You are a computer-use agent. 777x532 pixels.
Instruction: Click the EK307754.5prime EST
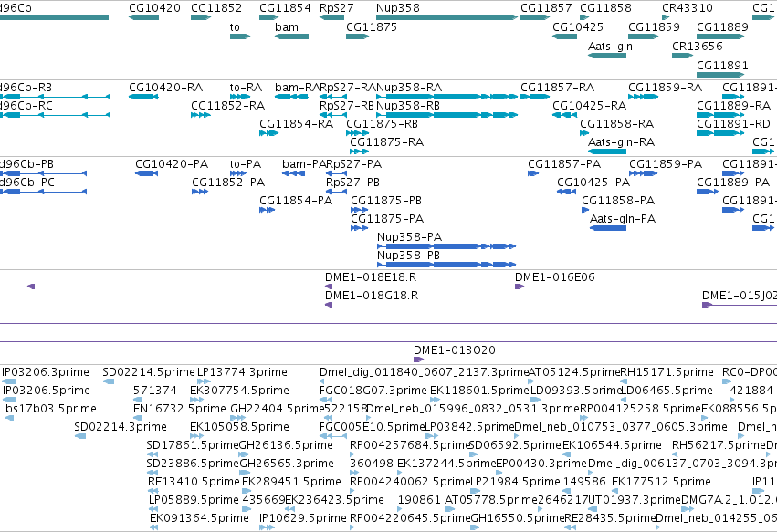pyautogui.click(x=196, y=400)
